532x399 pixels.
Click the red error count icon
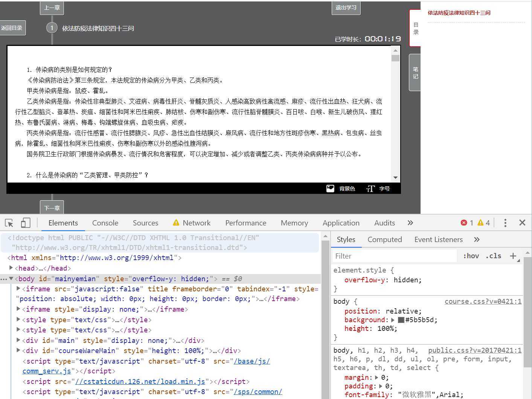(x=464, y=223)
